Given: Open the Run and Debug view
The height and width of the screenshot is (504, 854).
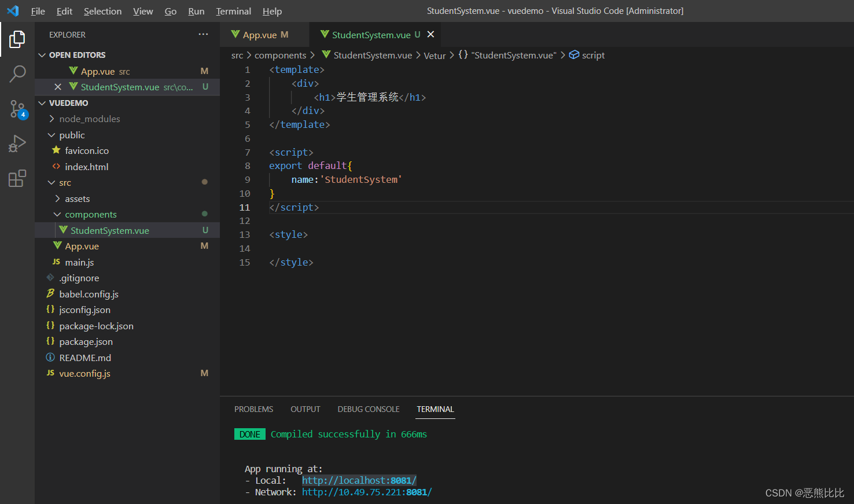Looking at the screenshot, I should click(17, 144).
